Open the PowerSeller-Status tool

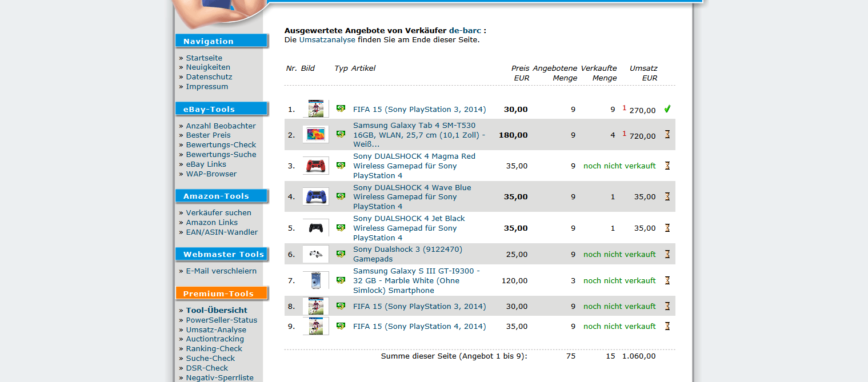pyautogui.click(x=222, y=320)
